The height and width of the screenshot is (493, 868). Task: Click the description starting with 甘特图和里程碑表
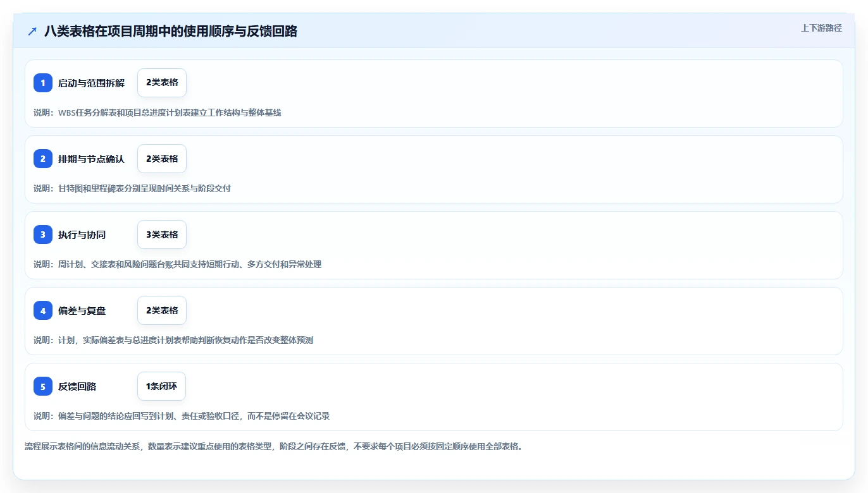[x=132, y=188]
